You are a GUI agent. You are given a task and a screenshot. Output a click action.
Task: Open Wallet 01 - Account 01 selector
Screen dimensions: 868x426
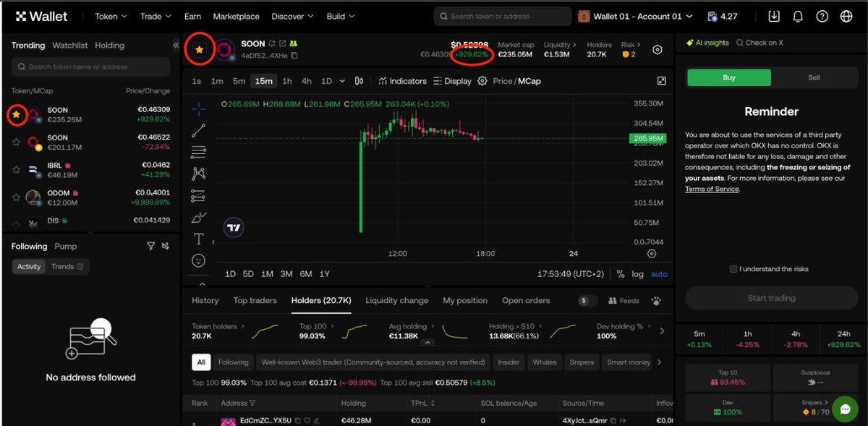(x=637, y=16)
